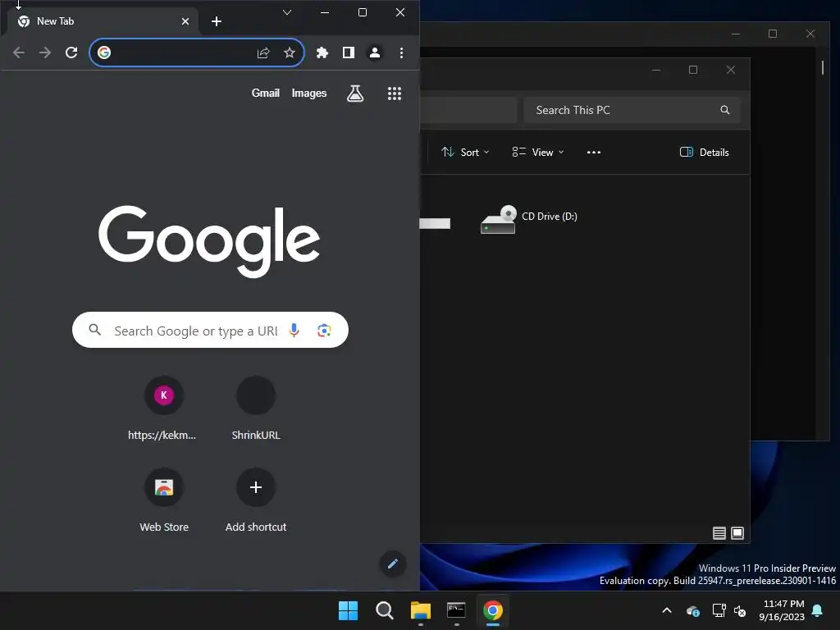Open File Explorer from taskbar
The image size is (840, 630).
point(421,610)
